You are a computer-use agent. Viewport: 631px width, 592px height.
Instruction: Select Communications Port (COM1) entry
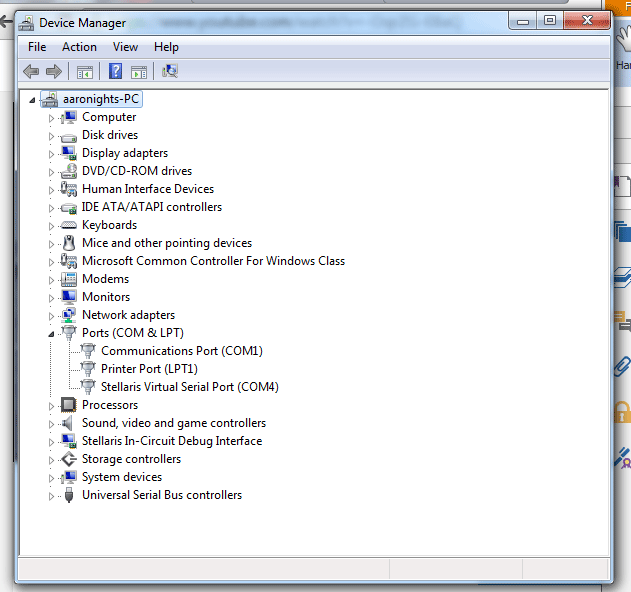coord(181,351)
